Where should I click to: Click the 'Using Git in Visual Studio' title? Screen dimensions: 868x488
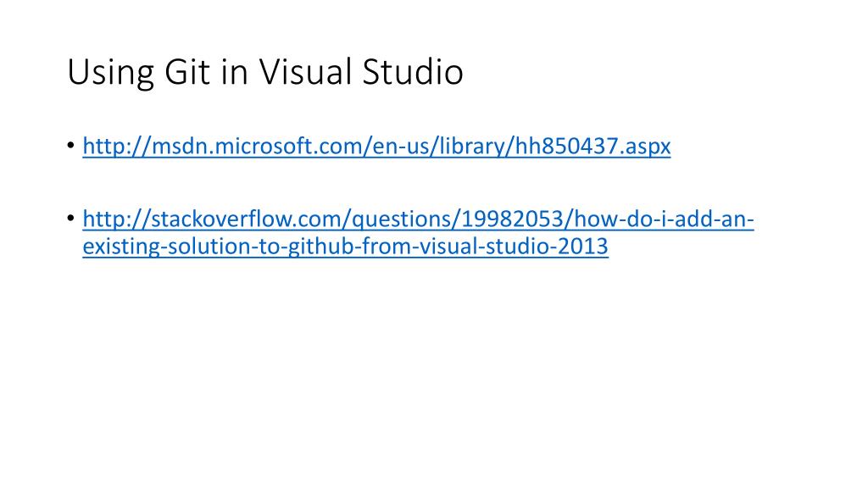pos(265,73)
